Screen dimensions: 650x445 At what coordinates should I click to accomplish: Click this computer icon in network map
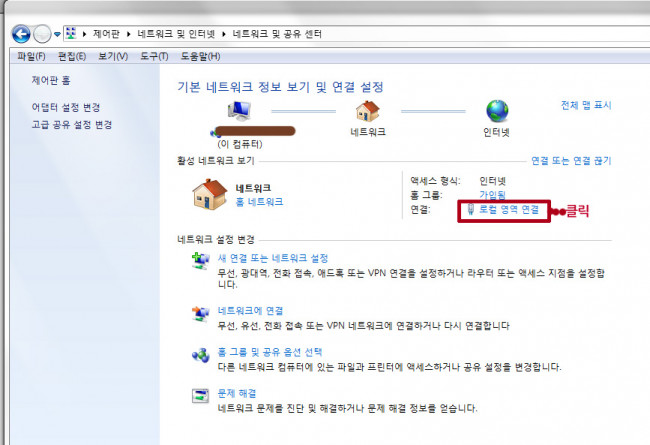[x=239, y=111]
